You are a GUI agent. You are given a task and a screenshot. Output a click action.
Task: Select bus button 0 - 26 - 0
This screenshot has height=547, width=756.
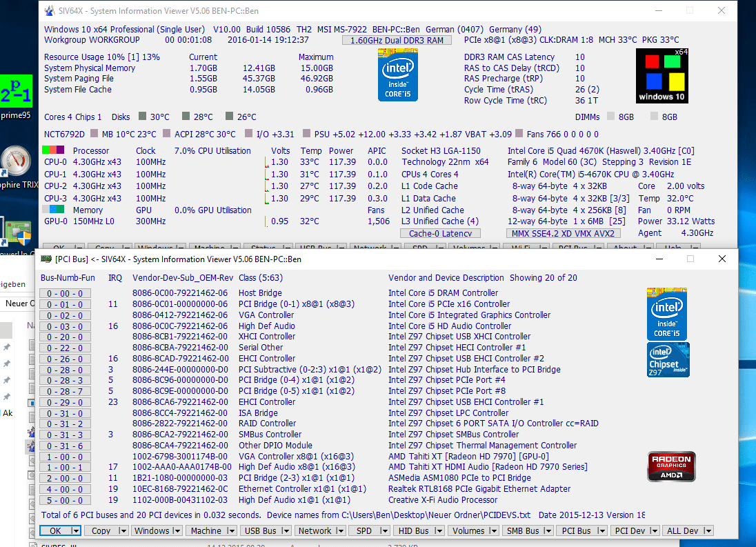[65, 359]
